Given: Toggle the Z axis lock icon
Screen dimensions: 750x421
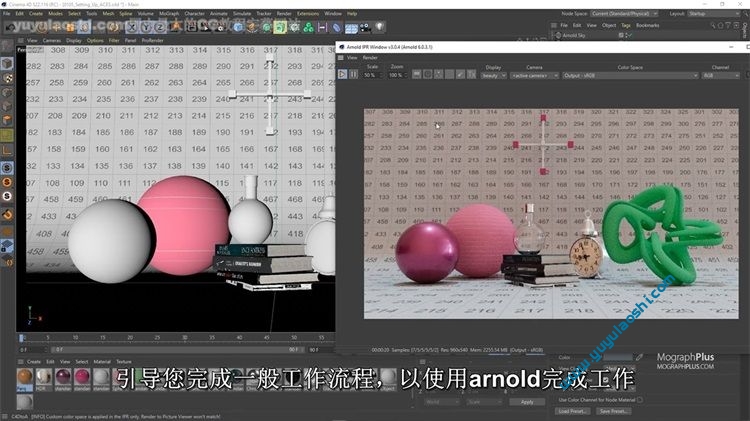Looking at the screenshot, I should tap(160, 27).
